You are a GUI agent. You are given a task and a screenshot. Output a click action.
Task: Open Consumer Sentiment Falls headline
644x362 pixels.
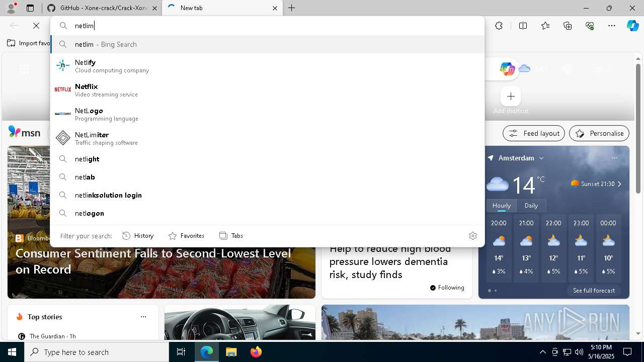point(153,261)
